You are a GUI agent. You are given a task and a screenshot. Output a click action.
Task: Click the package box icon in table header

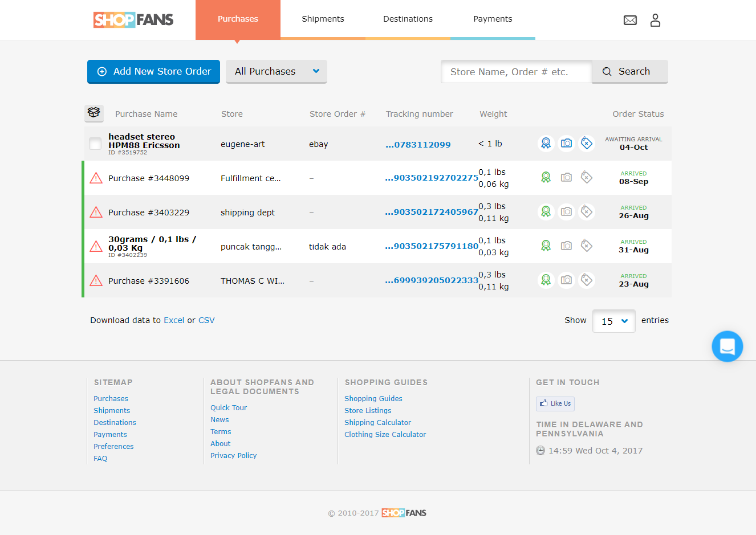pyautogui.click(x=94, y=113)
